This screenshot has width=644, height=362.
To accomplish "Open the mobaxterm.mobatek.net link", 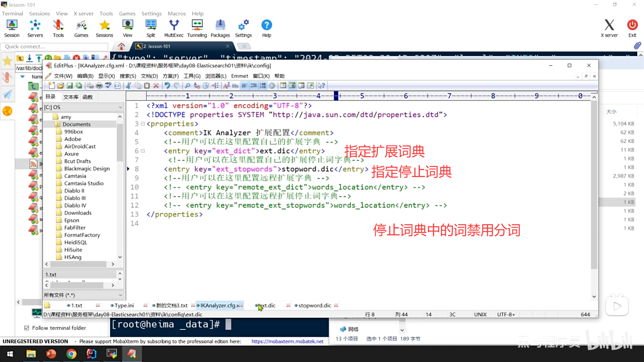I will pyautogui.click(x=287, y=341).
